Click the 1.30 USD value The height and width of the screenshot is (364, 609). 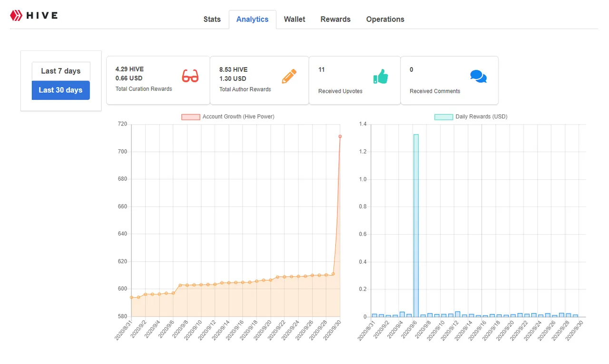point(233,79)
